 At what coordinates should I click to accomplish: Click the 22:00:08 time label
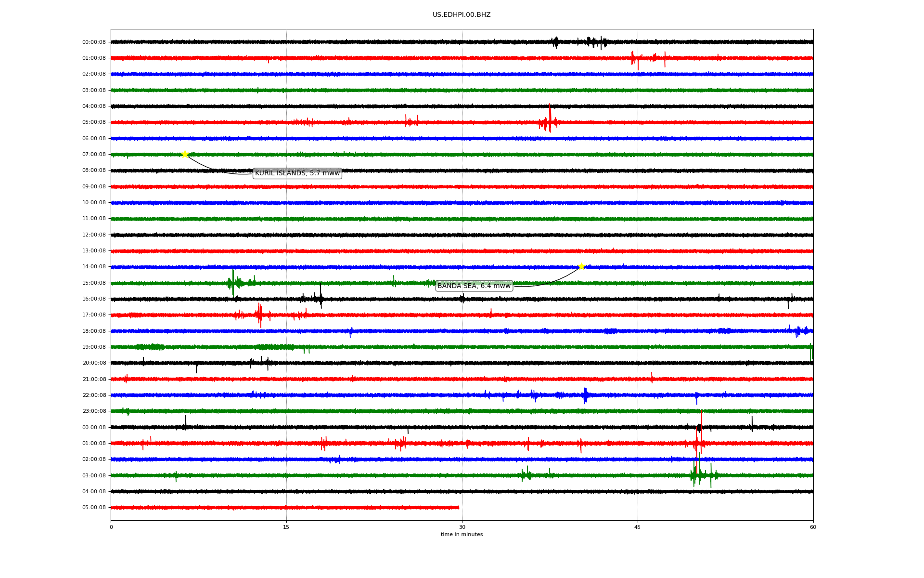coord(94,395)
